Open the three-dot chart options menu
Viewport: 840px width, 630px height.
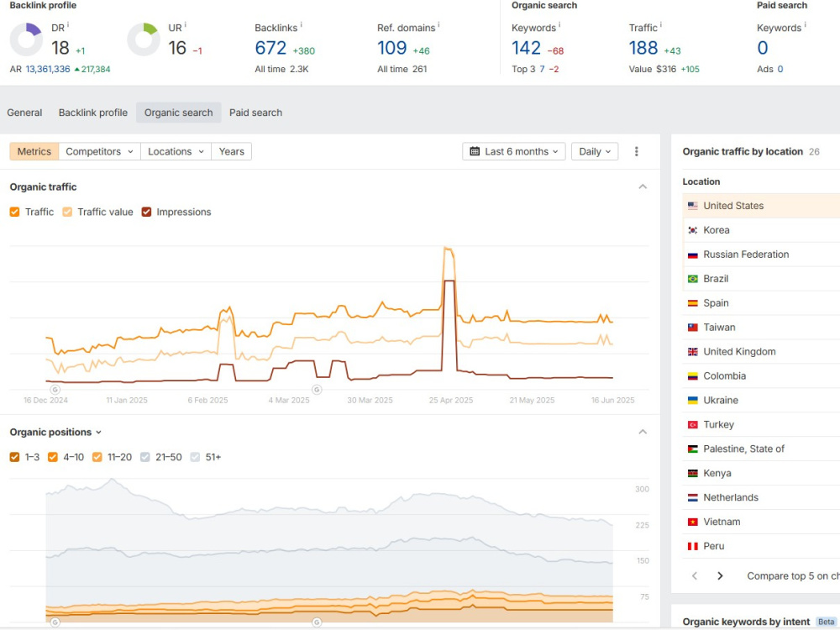click(x=637, y=151)
